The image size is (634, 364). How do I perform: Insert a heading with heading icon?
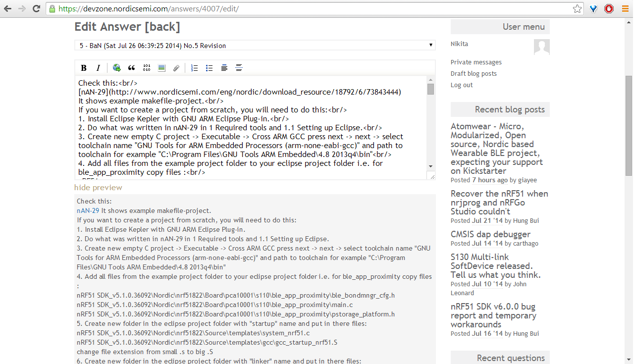click(x=224, y=68)
